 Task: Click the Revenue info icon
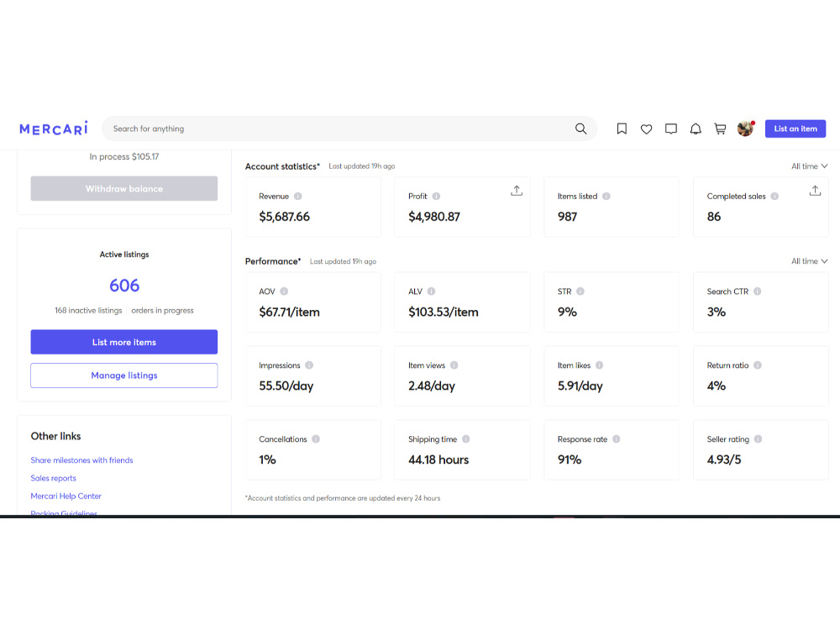point(298,196)
